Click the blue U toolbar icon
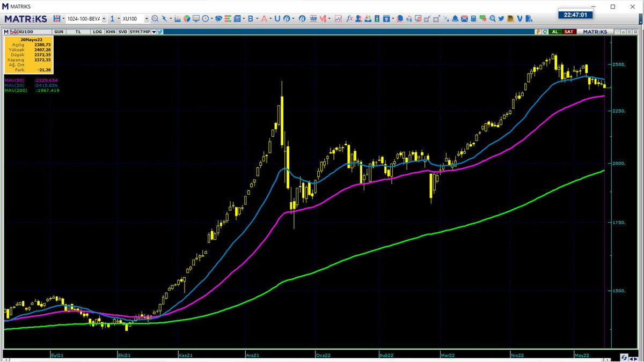The height and width of the screenshot is (362, 644). [277, 19]
